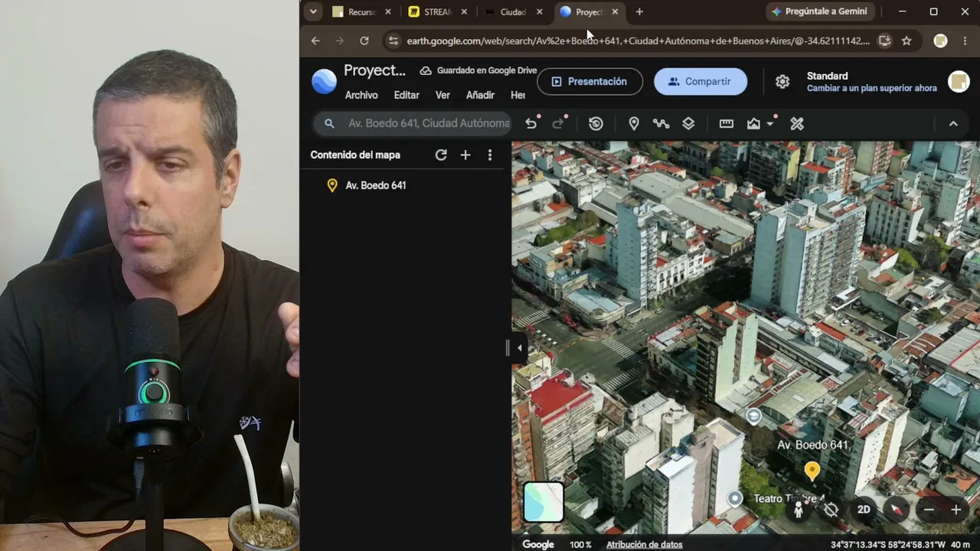The width and height of the screenshot is (980, 551).
Task: Collapse the Earth toolbar with the chevron
Action: pos(953,123)
